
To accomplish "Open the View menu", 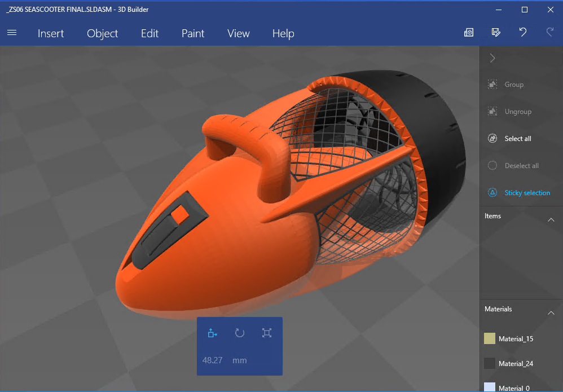I will click(238, 33).
